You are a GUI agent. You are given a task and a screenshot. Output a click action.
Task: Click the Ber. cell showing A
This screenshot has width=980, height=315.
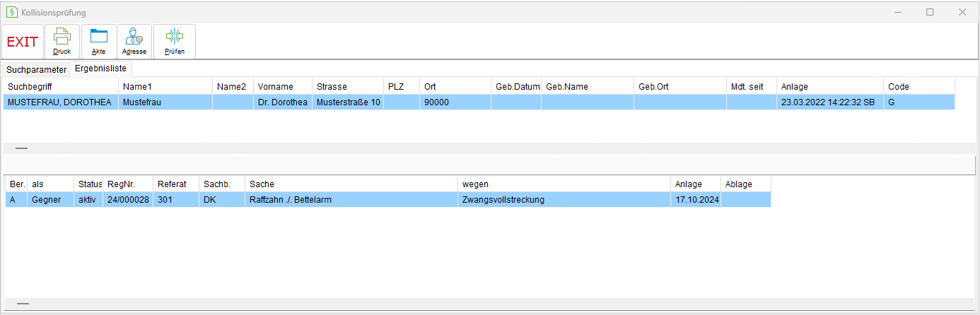(16, 200)
